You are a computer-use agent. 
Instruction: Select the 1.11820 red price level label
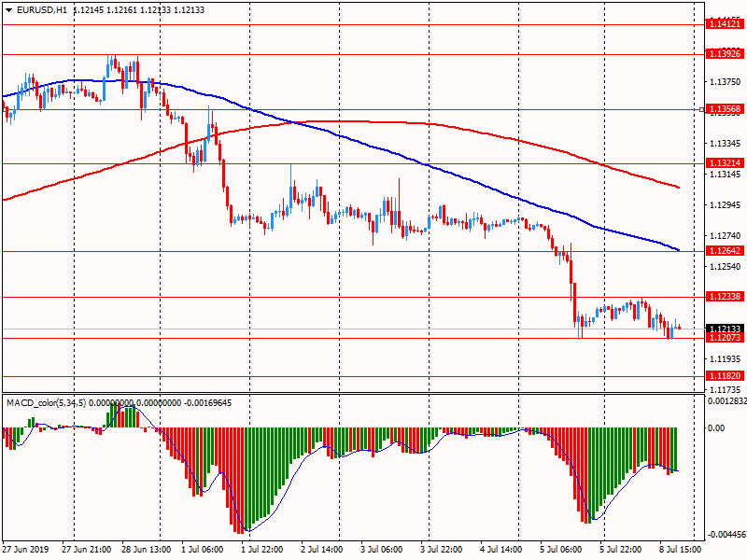coord(726,376)
